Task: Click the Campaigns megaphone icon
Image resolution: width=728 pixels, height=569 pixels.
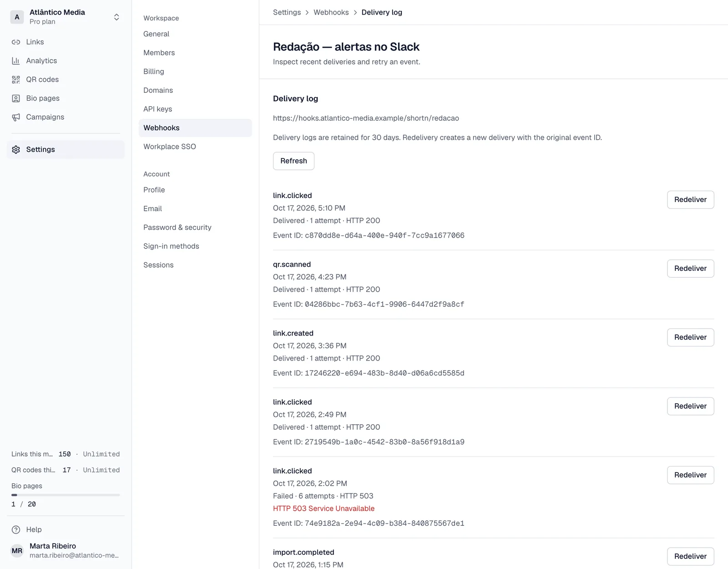Action: [x=16, y=117]
